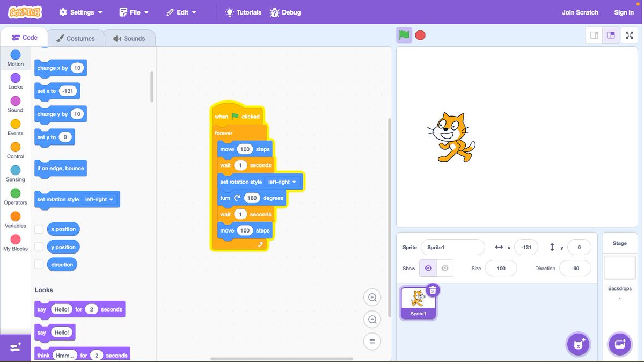This screenshot has width=644, height=362.
Task: Select the Variables block category
Action: coord(16,220)
